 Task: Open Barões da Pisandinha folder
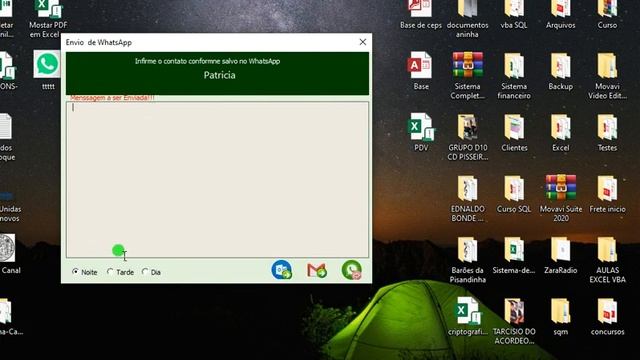[467, 260]
